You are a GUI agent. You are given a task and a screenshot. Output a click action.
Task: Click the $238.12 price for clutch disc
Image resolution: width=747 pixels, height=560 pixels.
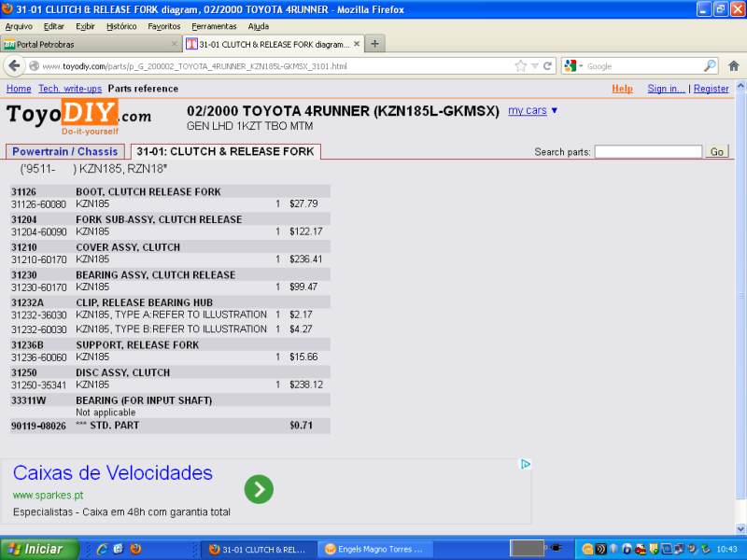click(306, 385)
